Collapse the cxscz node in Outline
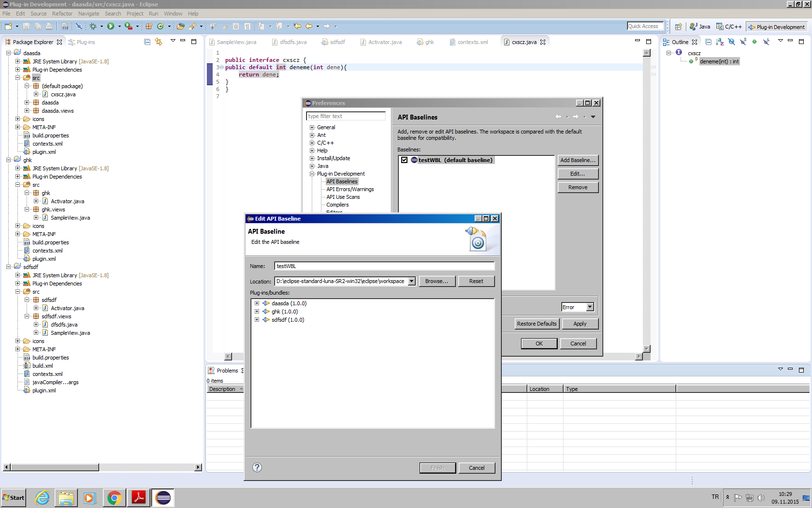The width and height of the screenshot is (812, 508). click(x=668, y=53)
